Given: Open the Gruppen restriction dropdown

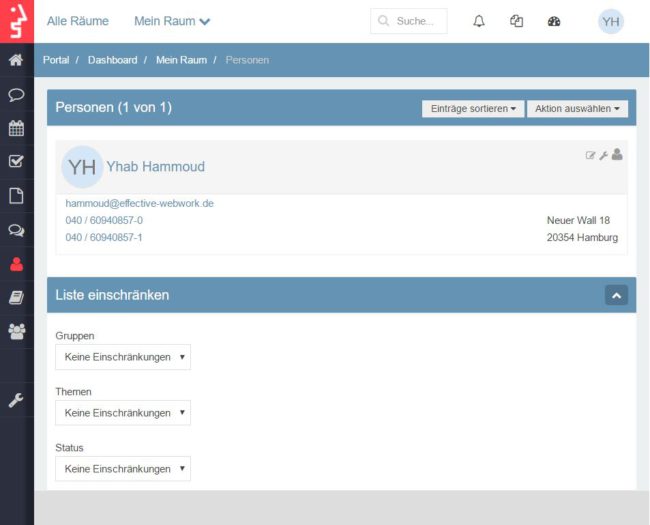Looking at the screenshot, I should click(x=123, y=357).
